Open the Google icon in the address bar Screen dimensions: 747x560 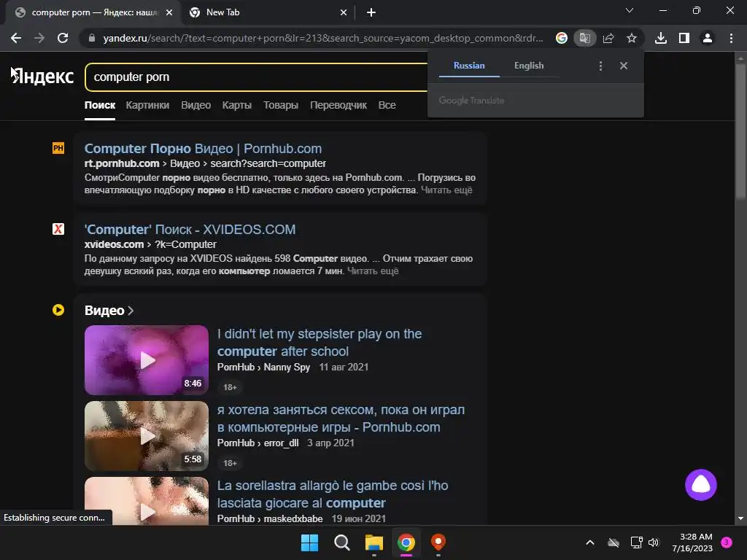coord(562,38)
